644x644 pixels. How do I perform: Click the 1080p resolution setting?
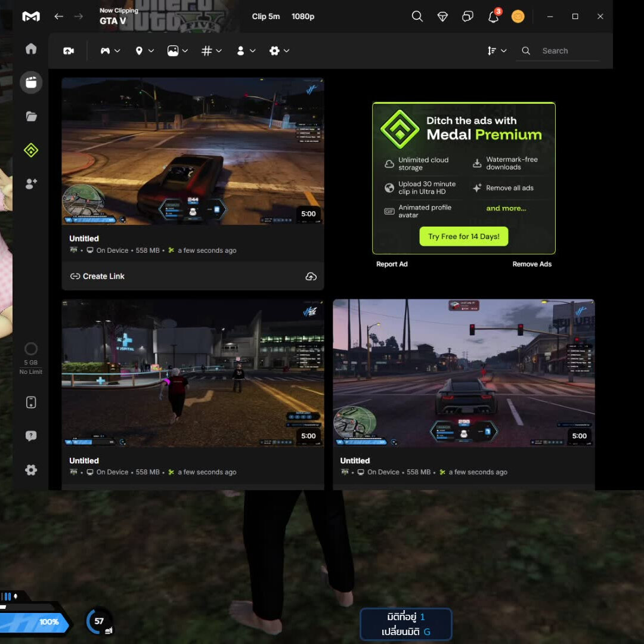click(x=303, y=17)
